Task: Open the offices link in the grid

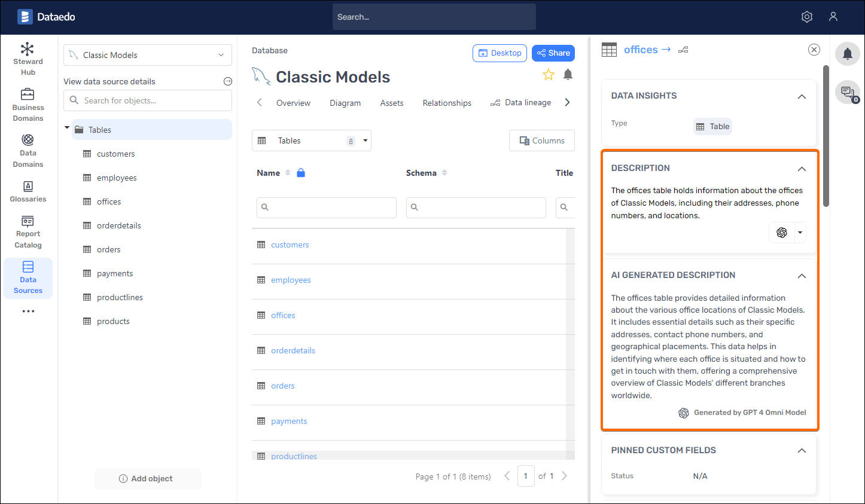Action: 283,315
